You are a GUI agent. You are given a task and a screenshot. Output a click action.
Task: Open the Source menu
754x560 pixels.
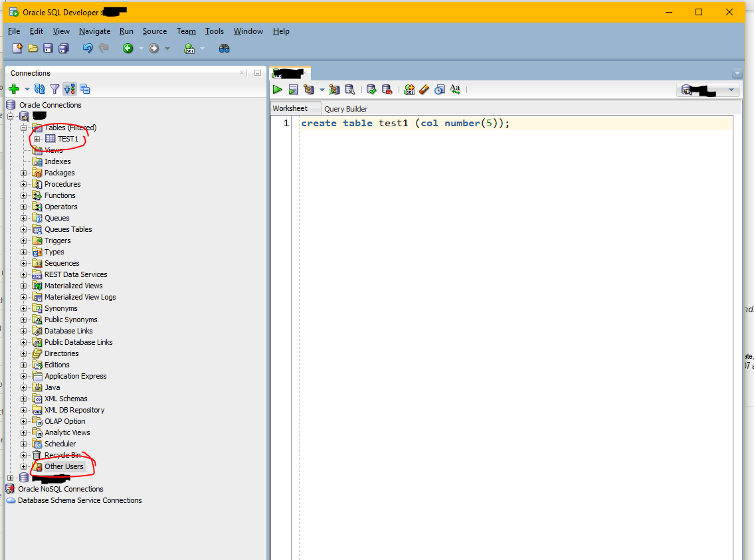pyautogui.click(x=155, y=31)
